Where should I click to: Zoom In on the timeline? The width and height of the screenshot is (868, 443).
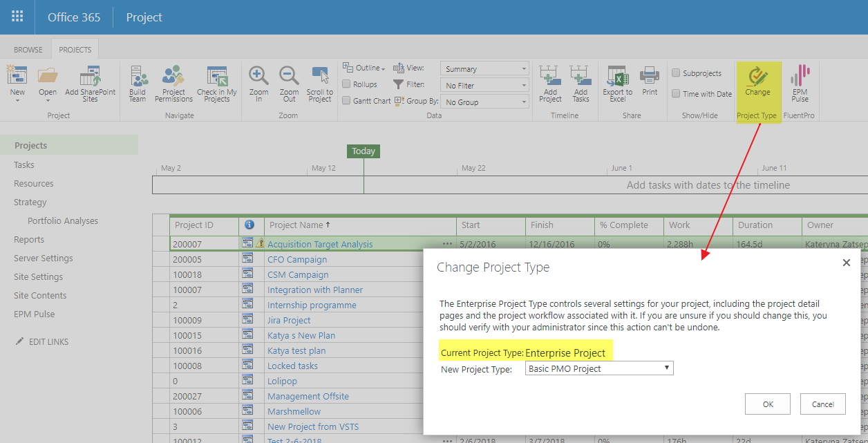pos(259,85)
